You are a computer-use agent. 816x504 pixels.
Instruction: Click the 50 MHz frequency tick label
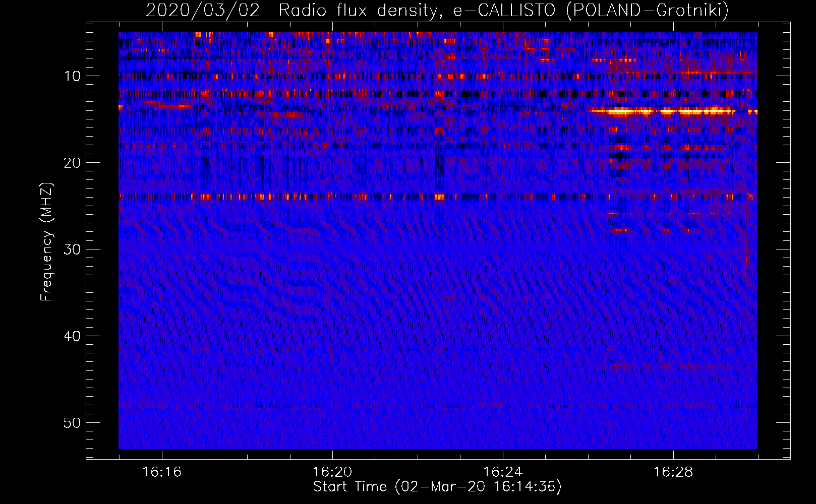73,423
